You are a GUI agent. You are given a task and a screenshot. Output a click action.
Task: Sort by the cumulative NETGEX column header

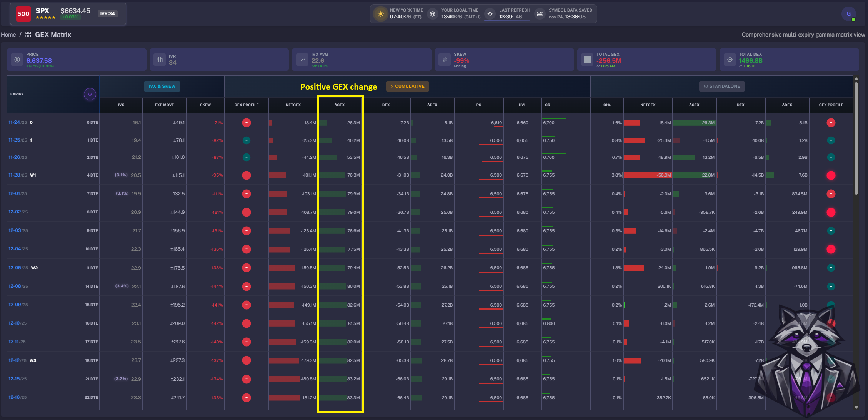coord(293,105)
